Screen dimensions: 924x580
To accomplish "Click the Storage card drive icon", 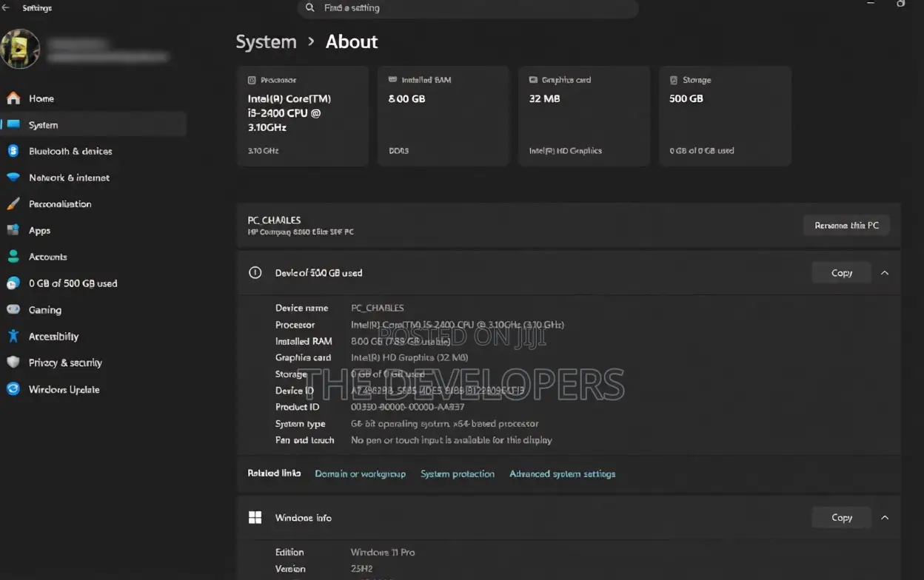I will click(674, 80).
